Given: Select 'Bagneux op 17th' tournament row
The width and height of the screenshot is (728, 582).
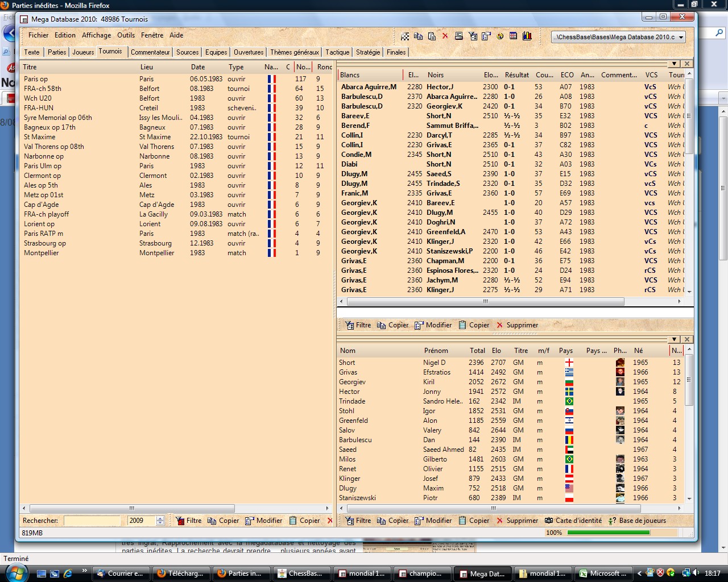Looking at the screenshot, I should pos(175,127).
